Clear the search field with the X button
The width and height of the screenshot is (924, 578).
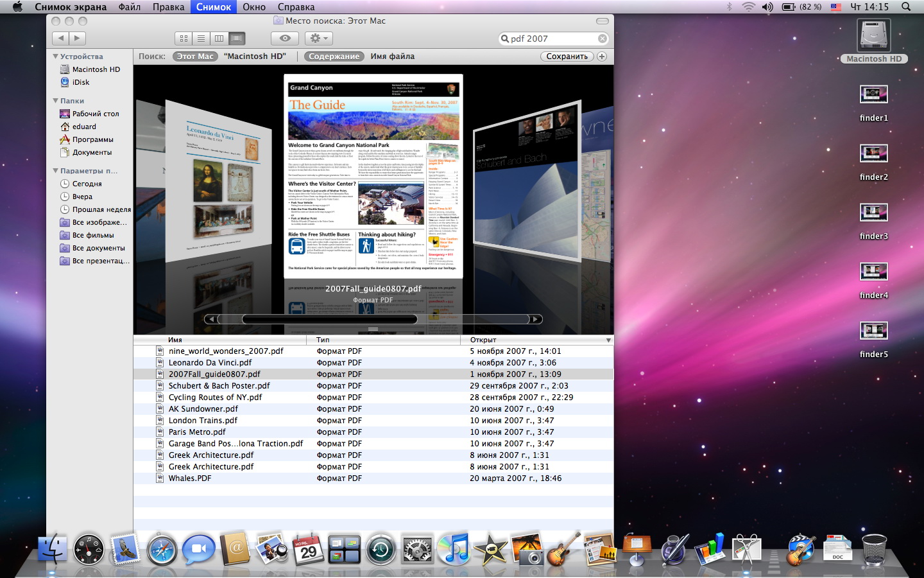coord(602,39)
